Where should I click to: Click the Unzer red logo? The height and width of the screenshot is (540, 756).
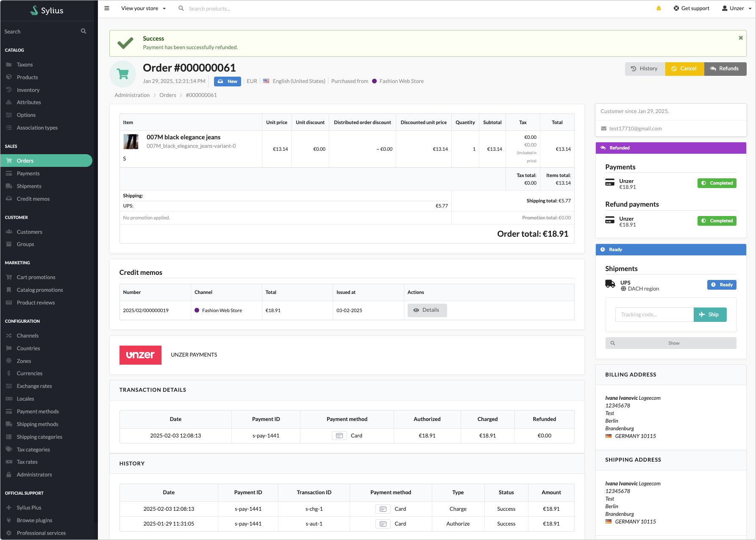point(140,355)
